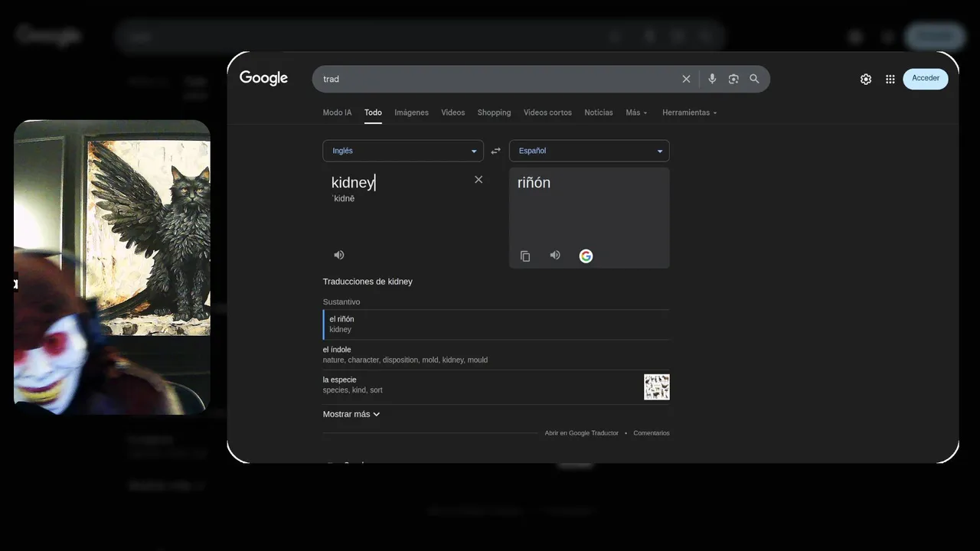Open the Videos tab
The height and width of the screenshot is (551, 980).
tap(452, 112)
